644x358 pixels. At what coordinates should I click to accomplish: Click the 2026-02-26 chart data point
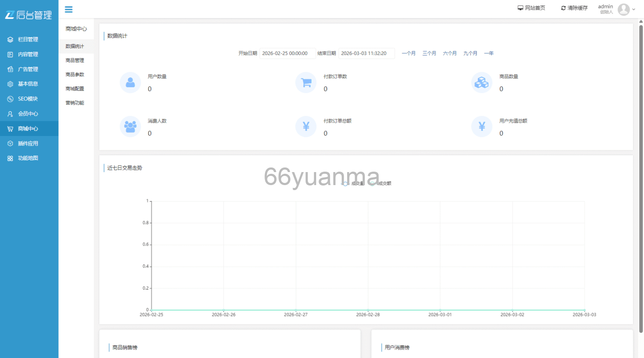click(x=223, y=310)
